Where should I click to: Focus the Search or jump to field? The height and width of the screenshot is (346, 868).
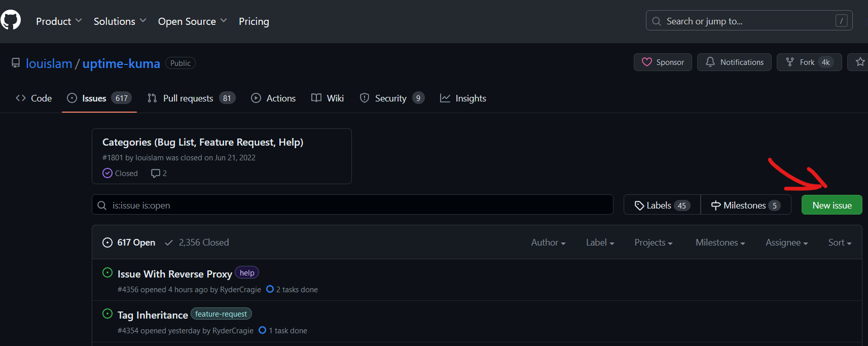coord(749,21)
